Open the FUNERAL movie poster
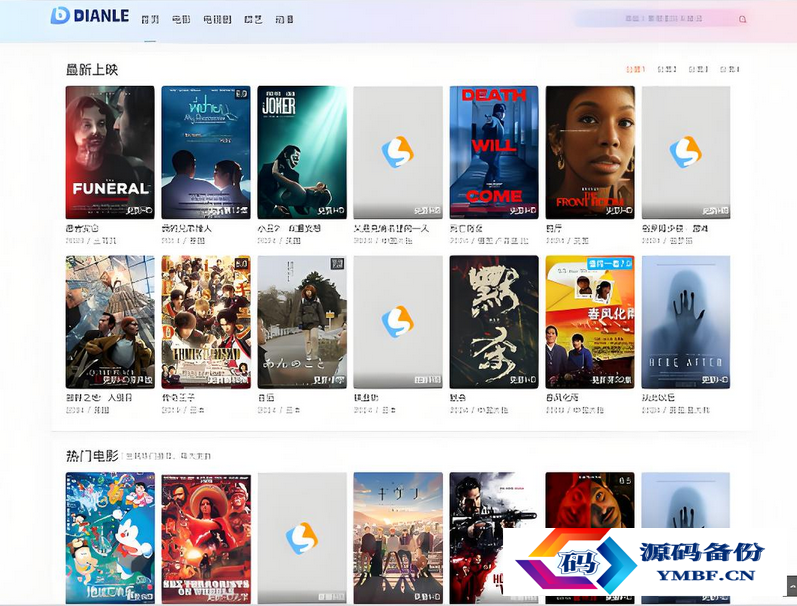Viewport: 797px width, 606px height. pos(110,153)
